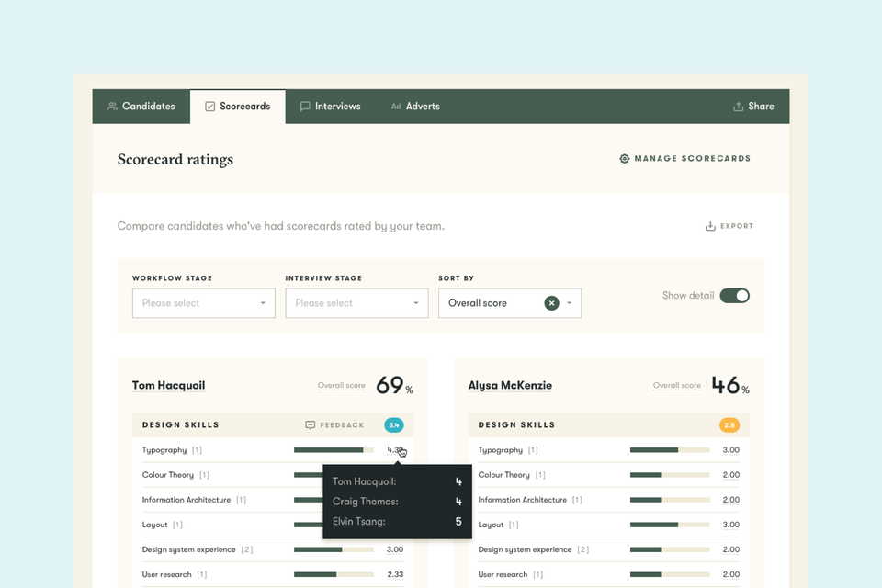Image resolution: width=882 pixels, height=588 pixels.
Task: Click the Manage Scorecards gear icon
Action: pyautogui.click(x=625, y=159)
